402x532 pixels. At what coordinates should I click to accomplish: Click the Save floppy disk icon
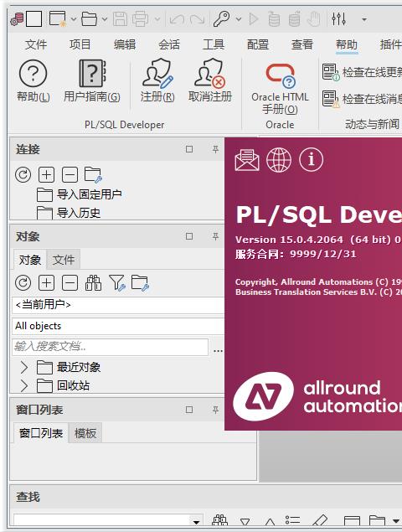(x=120, y=19)
